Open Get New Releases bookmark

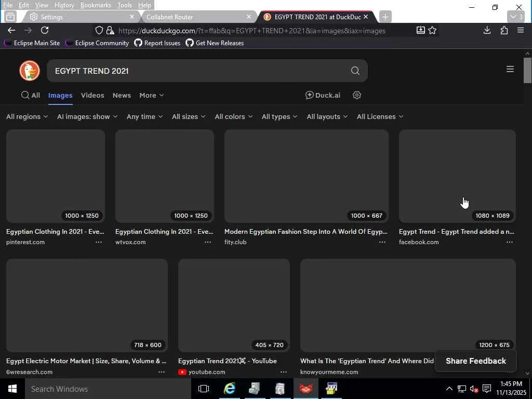click(215, 43)
